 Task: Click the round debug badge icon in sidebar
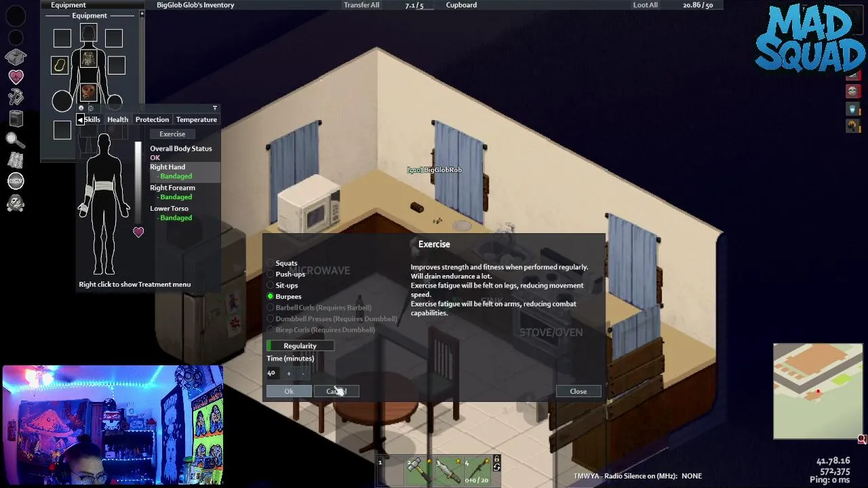point(16,181)
